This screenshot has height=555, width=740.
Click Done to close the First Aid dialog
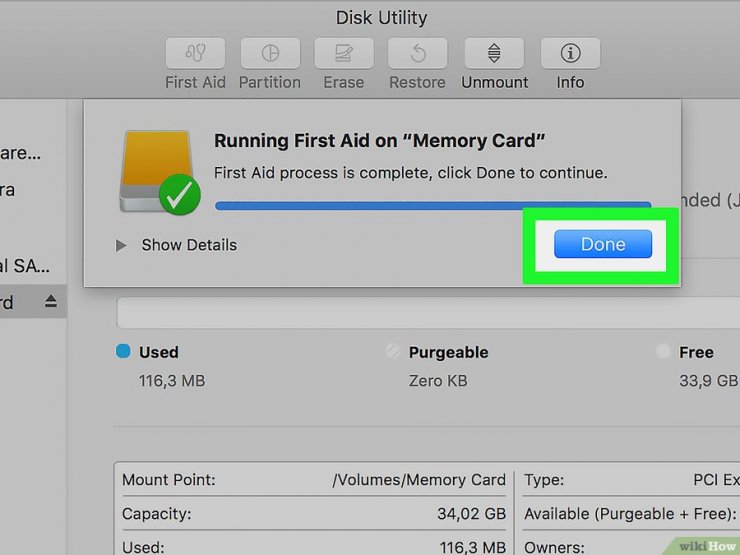603,244
